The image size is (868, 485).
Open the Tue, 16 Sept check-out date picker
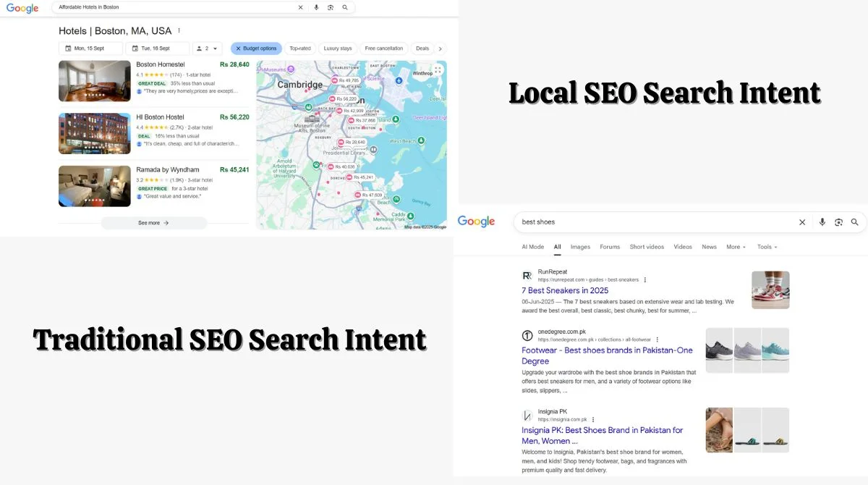[x=157, y=48]
